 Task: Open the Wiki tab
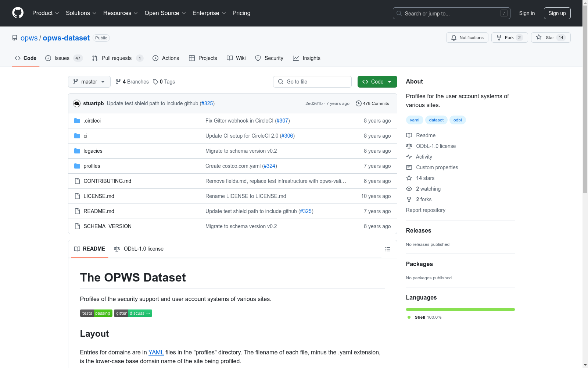pyautogui.click(x=236, y=58)
